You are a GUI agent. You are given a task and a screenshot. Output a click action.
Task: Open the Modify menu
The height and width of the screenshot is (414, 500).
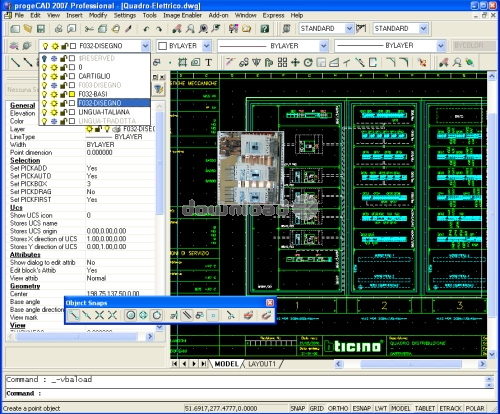click(x=98, y=15)
